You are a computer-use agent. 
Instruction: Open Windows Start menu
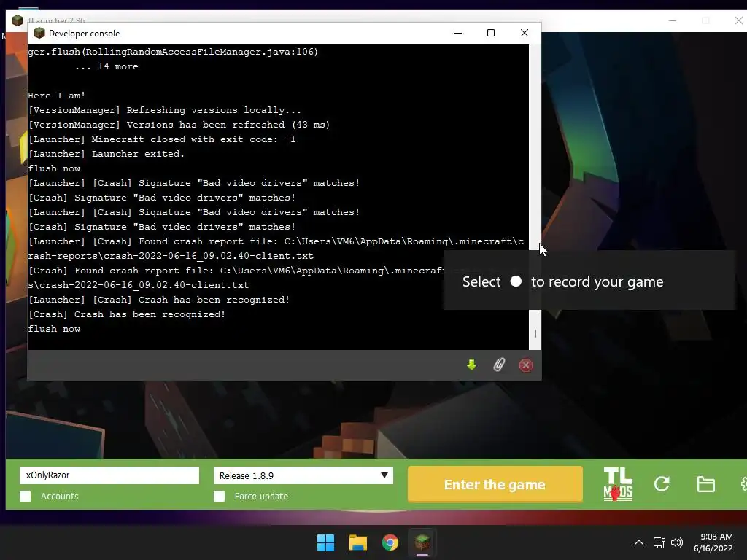click(326, 542)
